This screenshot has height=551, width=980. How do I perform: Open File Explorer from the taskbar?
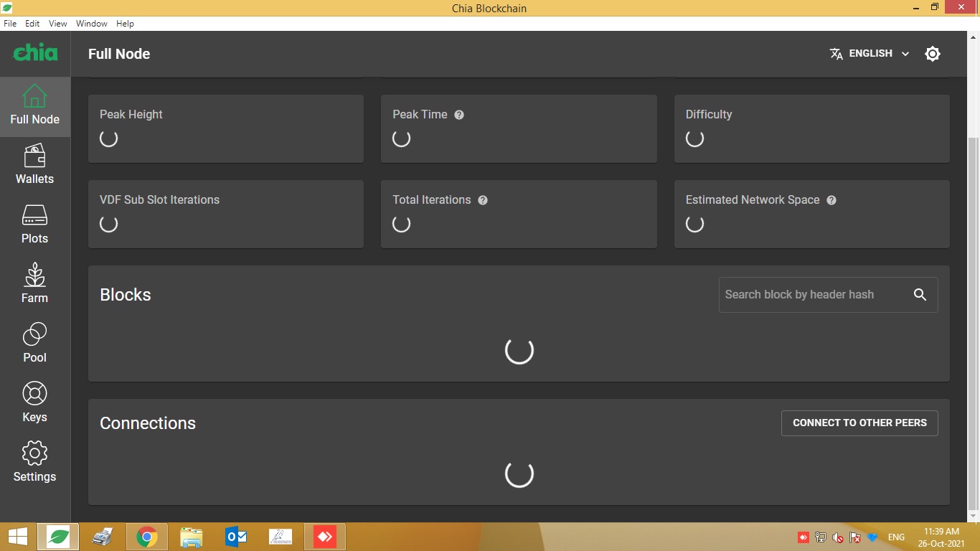tap(192, 537)
